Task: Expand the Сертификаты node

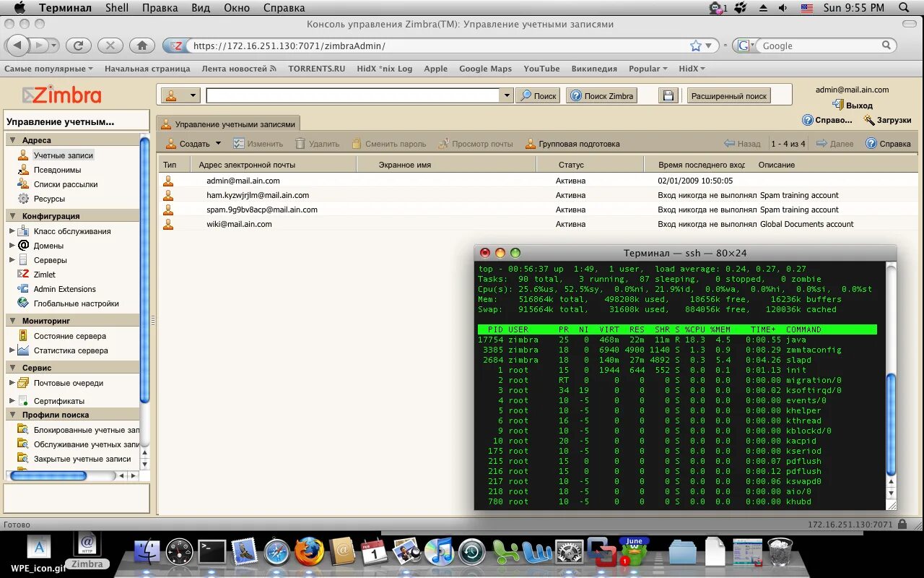Action: (x=12, y=401)
